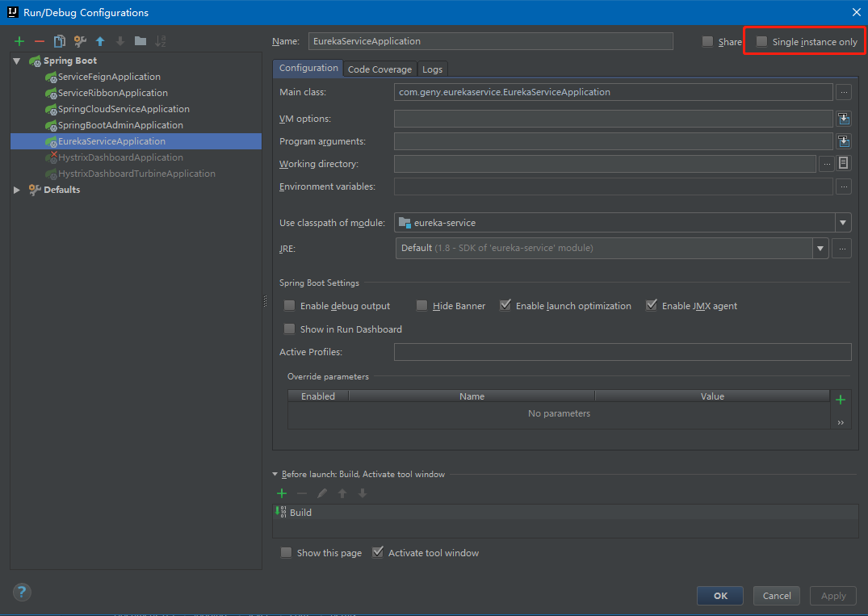Enable debug output checkbox
Image resolution: width=868 pixels, height=616 pixels.
point(289,305)
